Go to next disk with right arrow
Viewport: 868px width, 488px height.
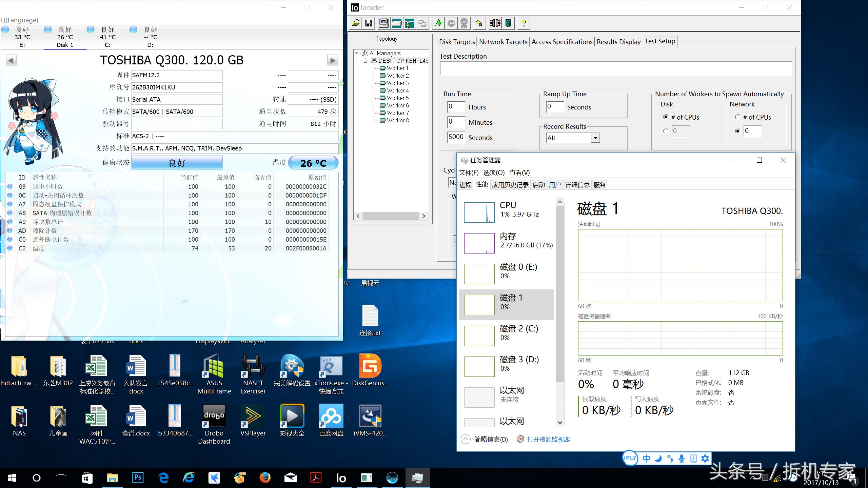coord(332,60)
